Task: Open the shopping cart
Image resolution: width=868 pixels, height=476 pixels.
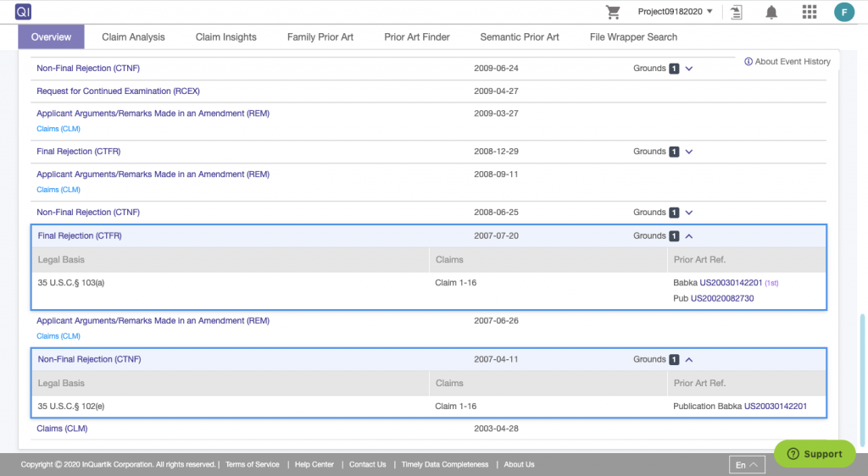Action: click(613, 12)
